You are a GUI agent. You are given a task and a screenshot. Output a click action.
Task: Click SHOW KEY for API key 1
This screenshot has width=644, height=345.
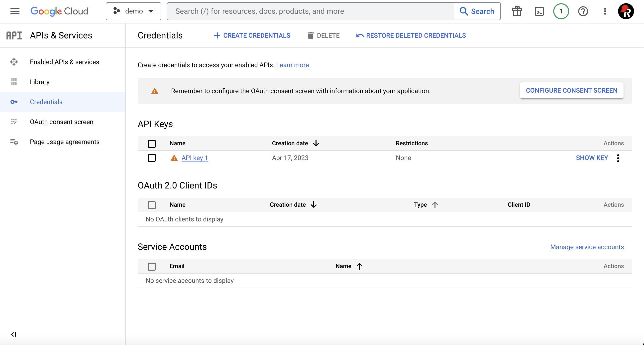(592, 158)
